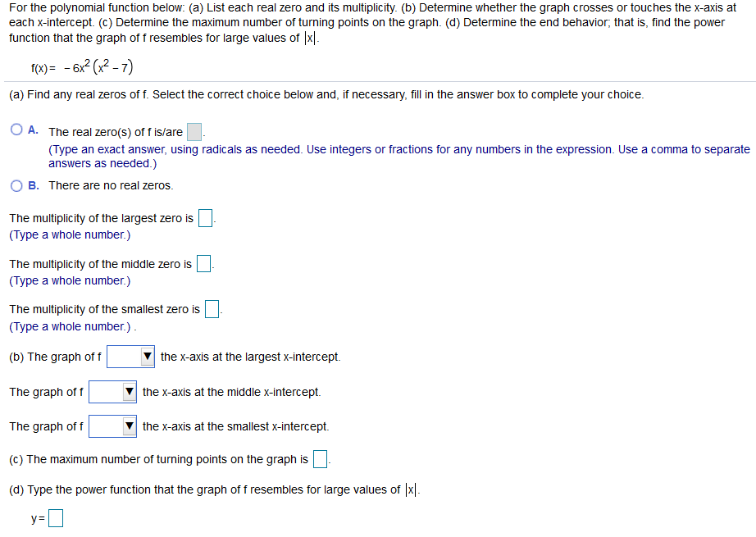
Task: Click the multiplicity box for the largest zero
Action: pos(204,217)
